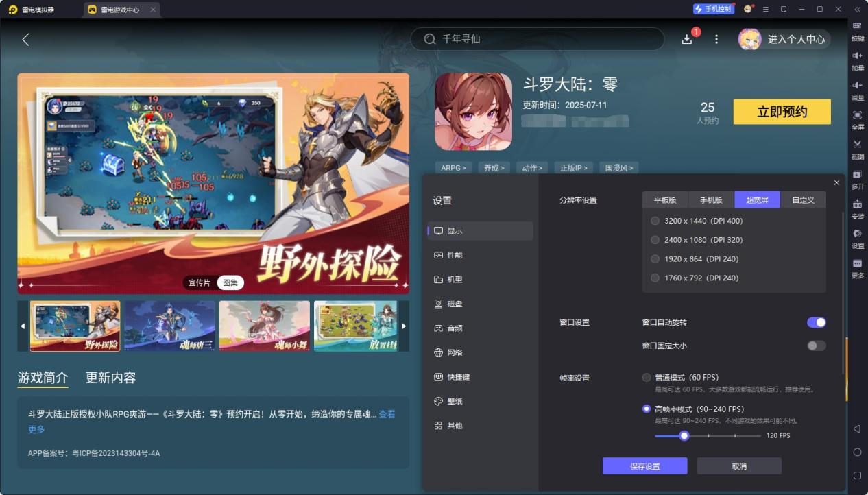Click 加量 volume up sidebar icon
The height and width of the screenshot is (495, 868).
[857, 60]
